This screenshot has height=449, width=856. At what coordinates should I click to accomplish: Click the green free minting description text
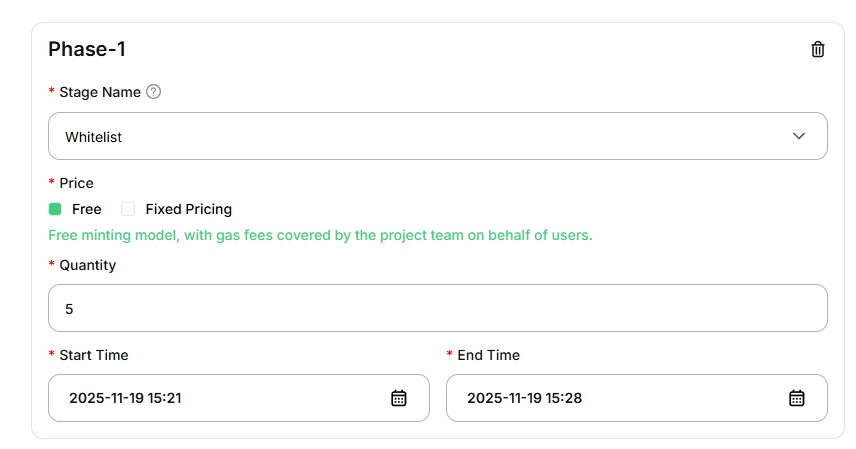tap(320, 236)
